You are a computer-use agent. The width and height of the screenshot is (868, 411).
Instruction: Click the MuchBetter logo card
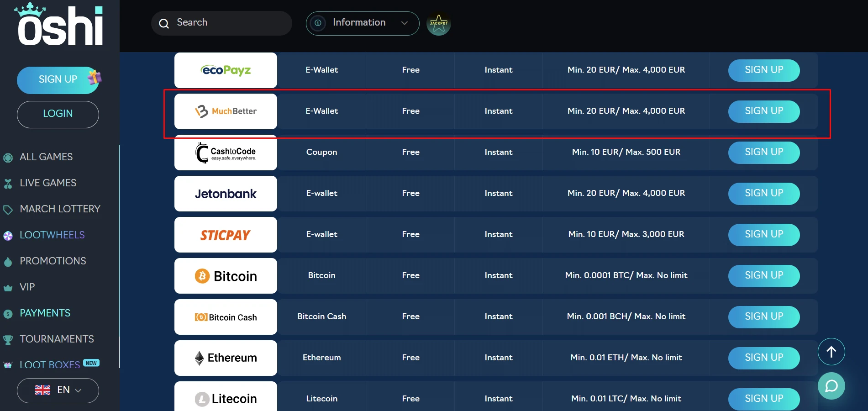(226, 111)
